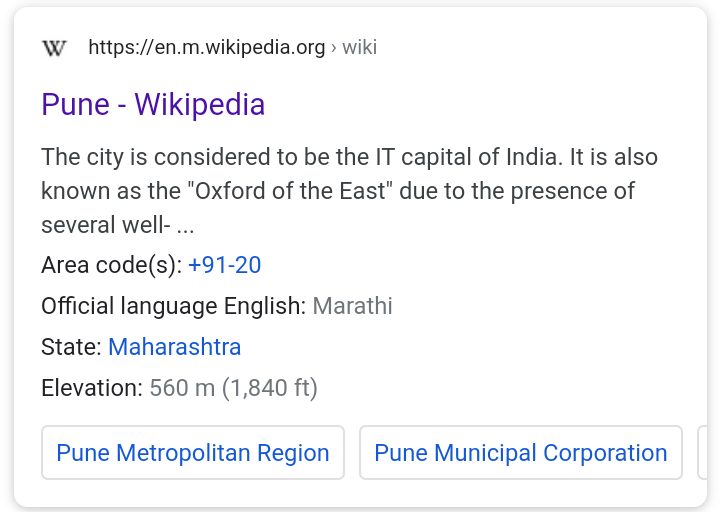
Task: Follow the Maharashtra state link
Action: point(174,347)
